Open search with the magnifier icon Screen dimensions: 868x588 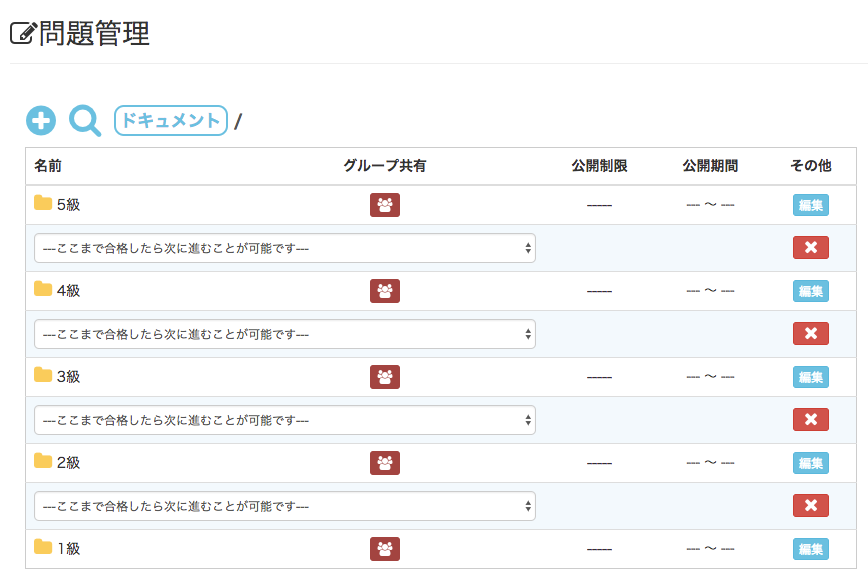85,121
